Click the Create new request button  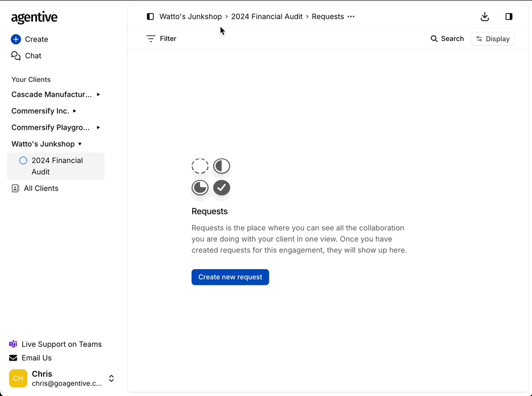(230, 277)
